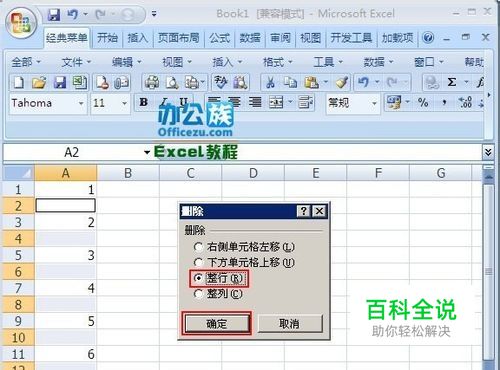Apply Comma style format
This screenshot has width=500, height=370.
pos(444,102)
